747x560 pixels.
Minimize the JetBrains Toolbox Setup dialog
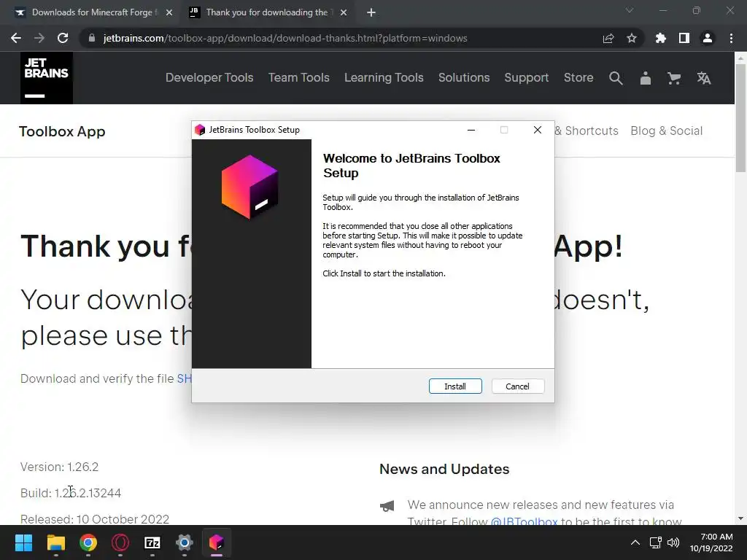[x=471, y=130]
